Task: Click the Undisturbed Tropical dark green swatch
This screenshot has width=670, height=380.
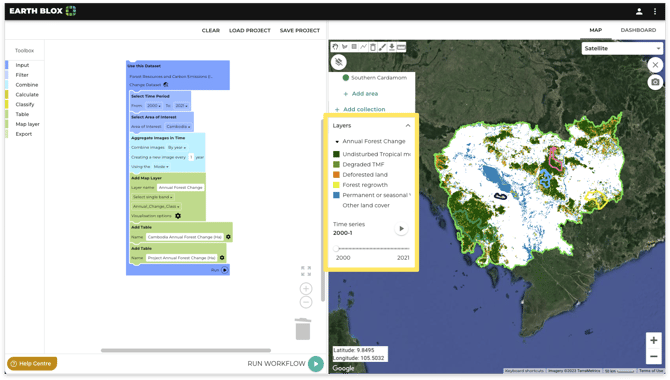Action: (x=336, y=154)
